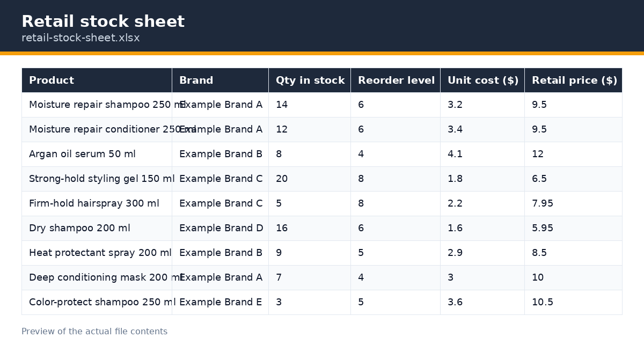Select the Reorder level column header
644x352 pixels.
(396, 80)
